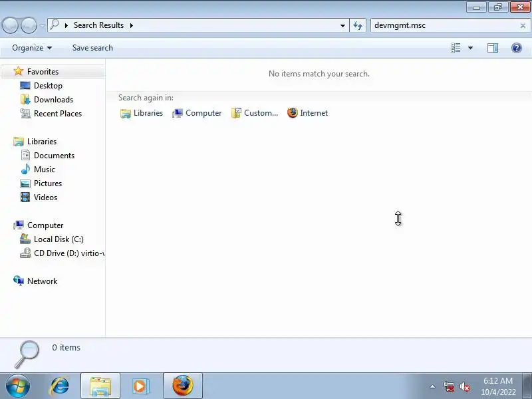The width and height of the screenshot is (532, 399).
Task: Click Save search
Action: tap(92, 48)
